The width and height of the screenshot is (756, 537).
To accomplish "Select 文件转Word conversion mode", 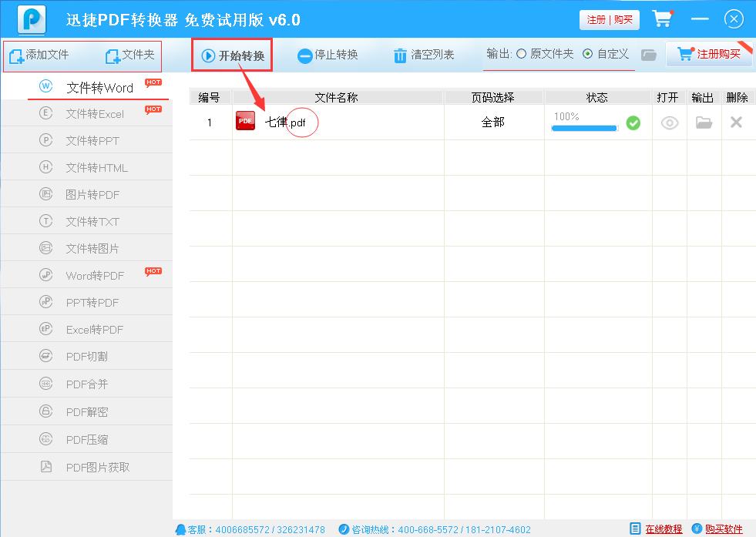I will (87, 87).
